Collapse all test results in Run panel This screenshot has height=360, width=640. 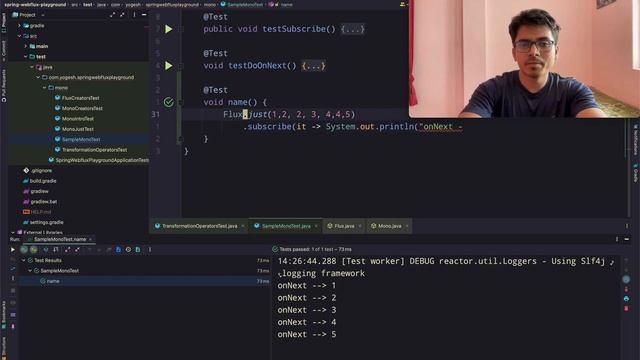pos(78,249)
